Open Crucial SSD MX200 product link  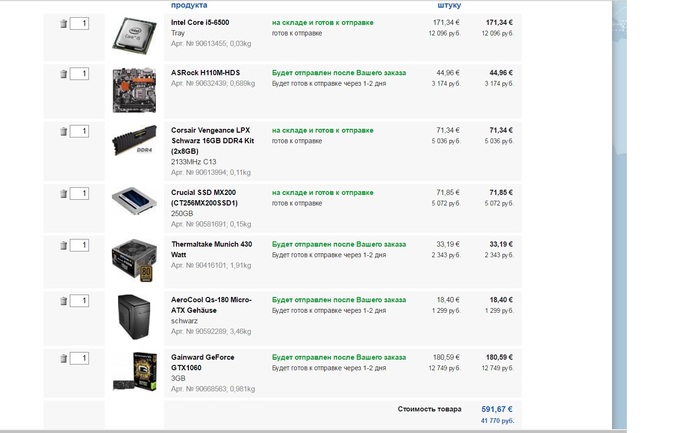(204, 198)
